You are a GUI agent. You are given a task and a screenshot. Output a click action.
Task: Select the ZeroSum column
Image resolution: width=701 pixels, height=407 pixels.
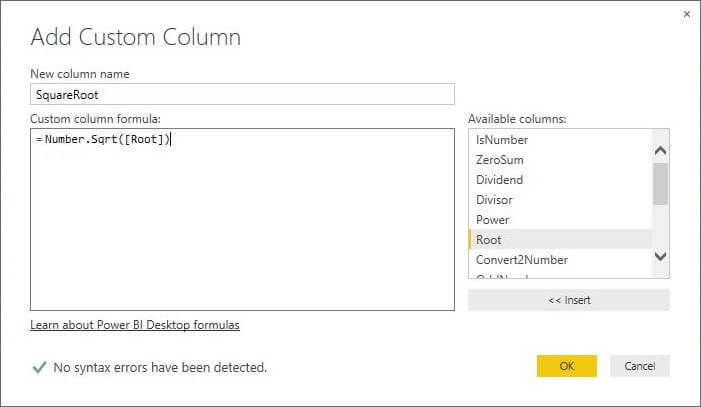click(500, 160)
